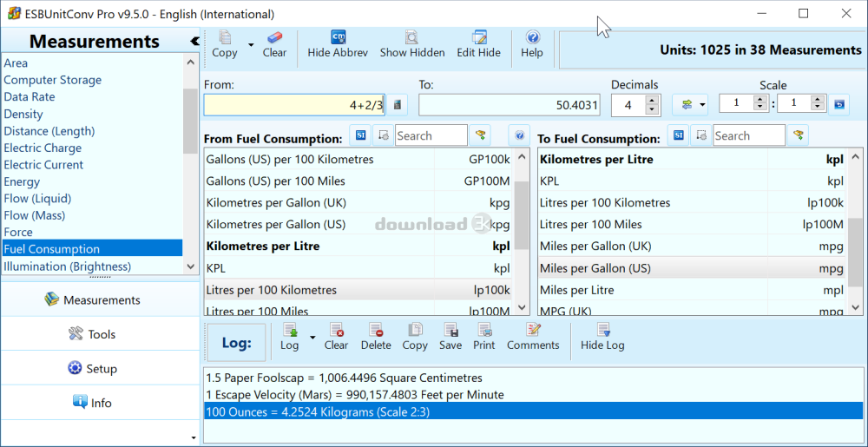Click selection filter icon in To Fuel Consumption
This screenshot has height=447, width=868.
click(x=700, y=135)
